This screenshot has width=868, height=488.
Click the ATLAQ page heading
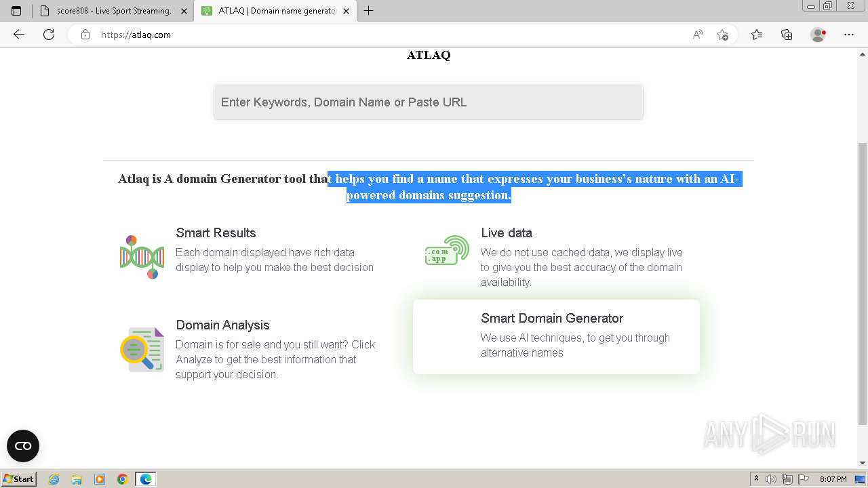[x=429, y=55]
